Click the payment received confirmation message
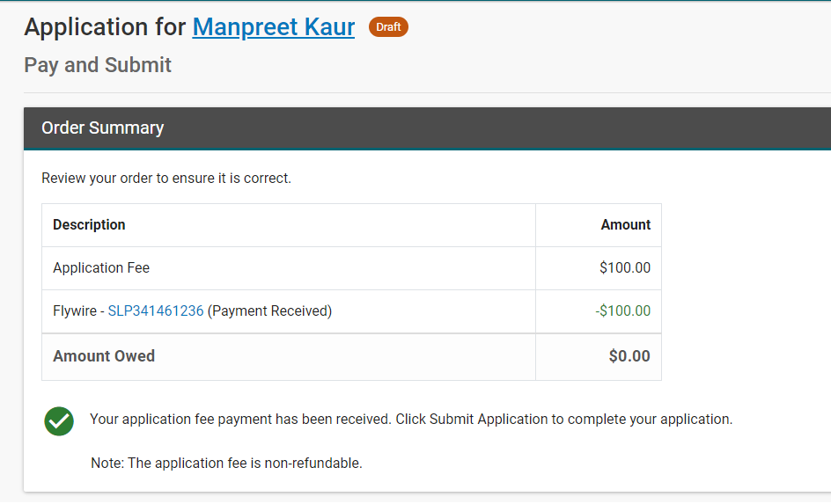 [411, 420]
